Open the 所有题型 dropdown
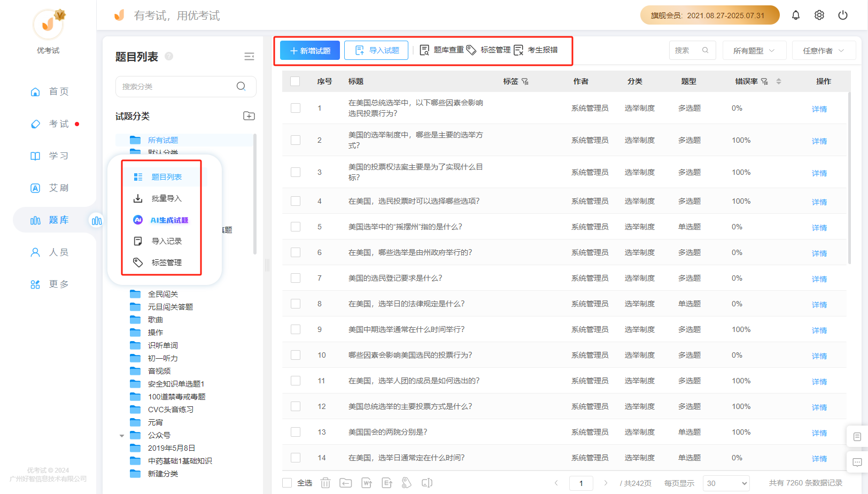The height and width of the screenshot is (494, 868). pyautogui.click(x=754, y=50)
